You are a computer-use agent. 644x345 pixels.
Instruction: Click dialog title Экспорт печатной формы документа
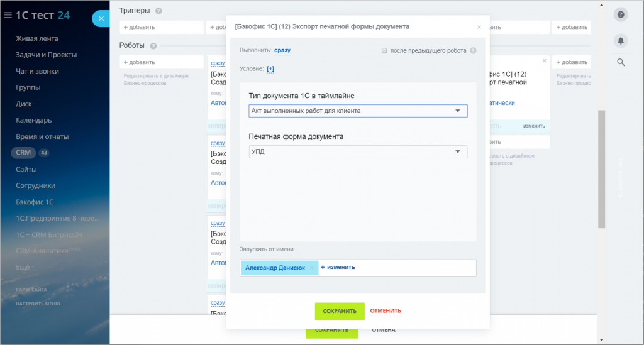click(322, 26)
